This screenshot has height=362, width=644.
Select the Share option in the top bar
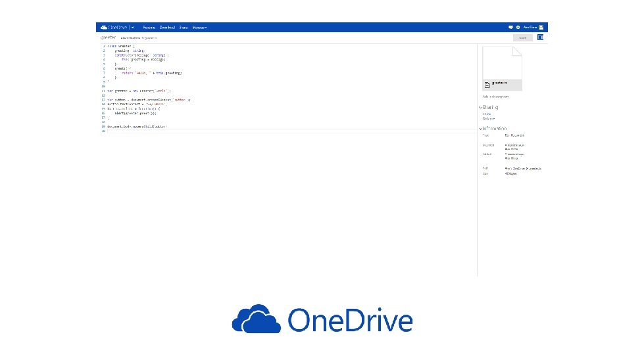[x=184, y=28]
